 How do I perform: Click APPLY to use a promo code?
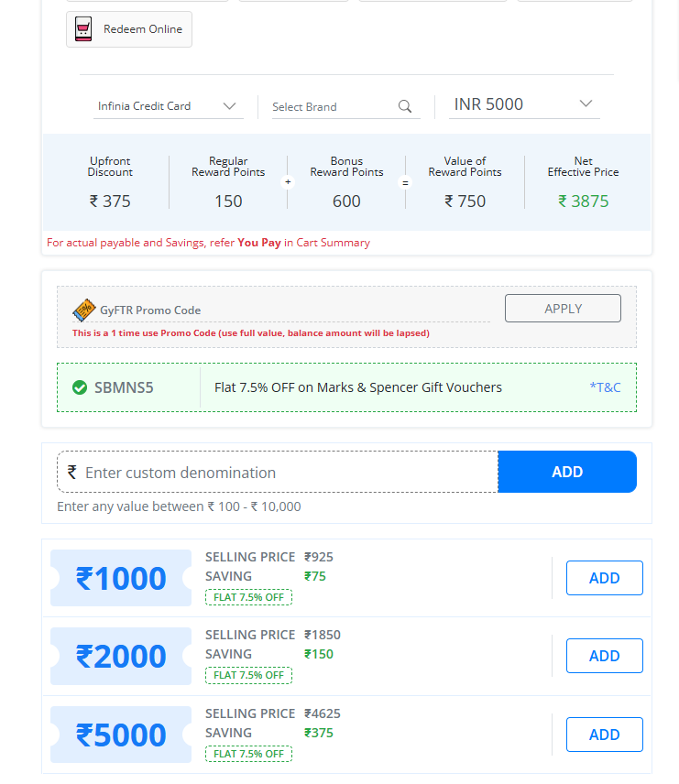(563, 308)
